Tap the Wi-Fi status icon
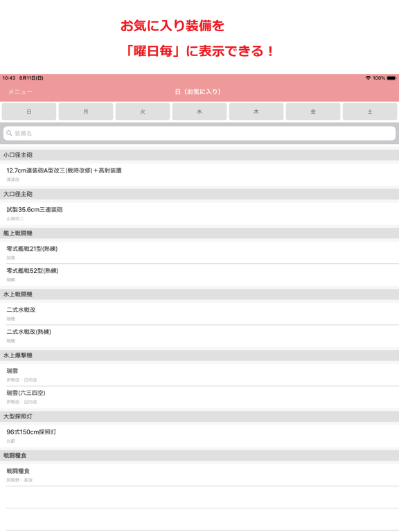This screenshot has height=532, width=399. (368, 78)
